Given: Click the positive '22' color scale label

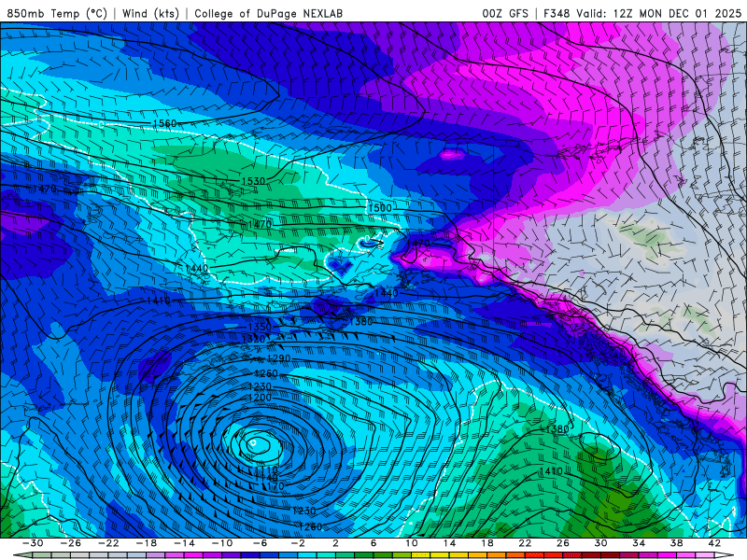Looking at the screenshot, I should point(525,543).
